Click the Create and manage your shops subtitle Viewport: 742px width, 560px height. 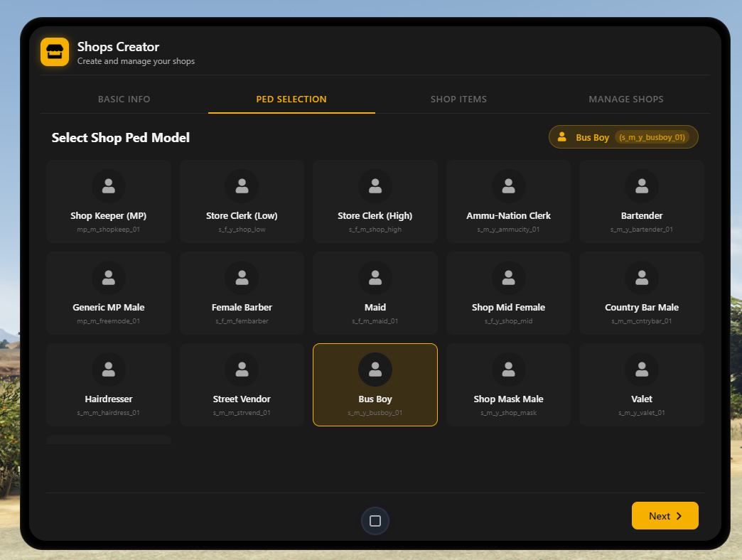(136, 61)
